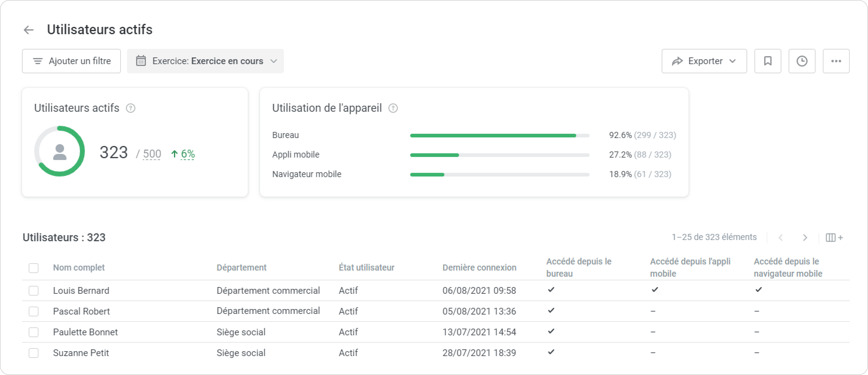Click the back arrow beside Utilisateurs actifs
This screenshot has width=868, height=375.
click(29, 30)
